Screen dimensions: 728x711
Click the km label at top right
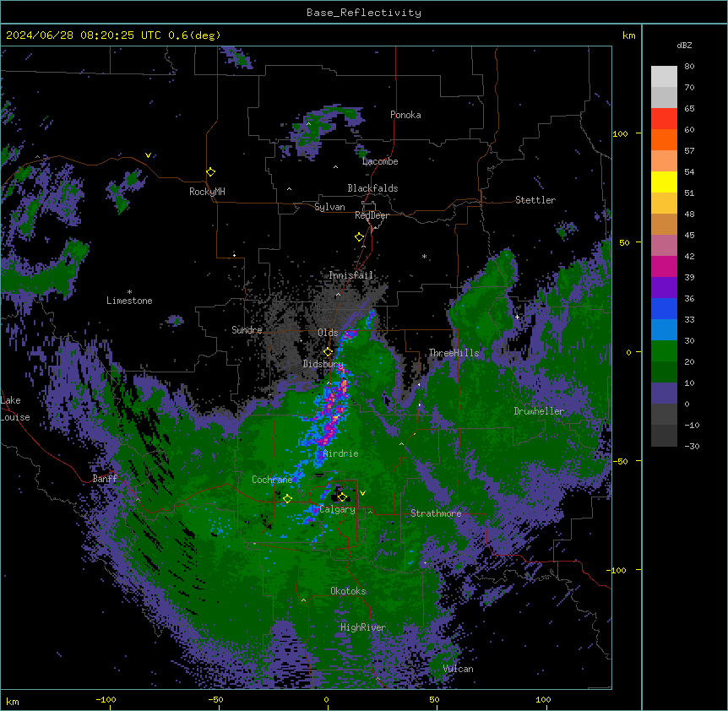pos(628,35)
